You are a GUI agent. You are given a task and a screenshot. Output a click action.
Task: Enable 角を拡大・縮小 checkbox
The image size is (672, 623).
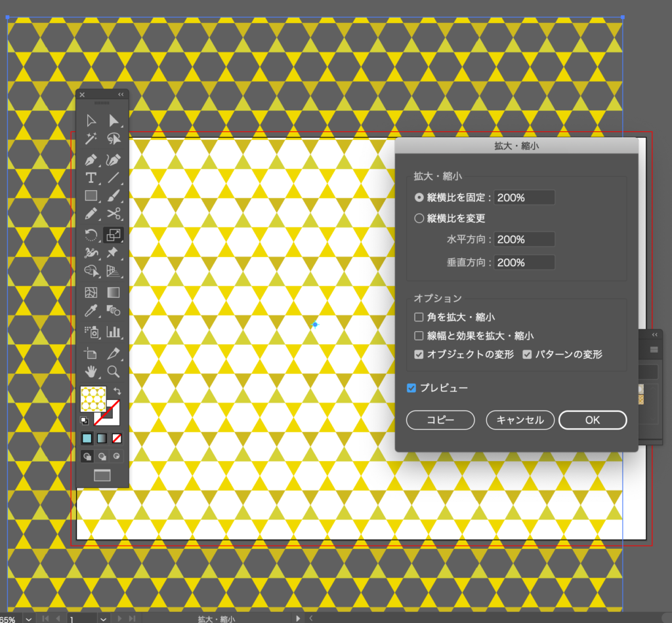419,317
